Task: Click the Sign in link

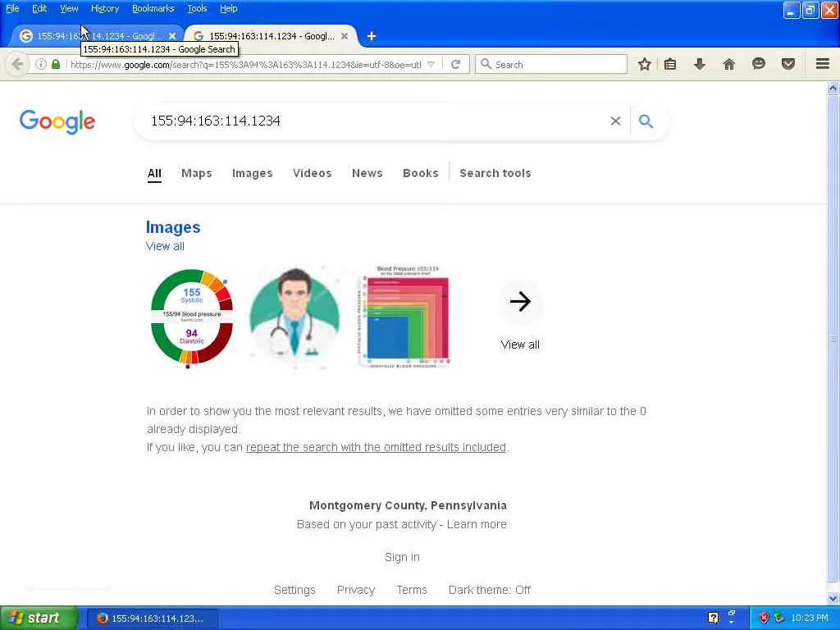Action: [x=402, y=557]
